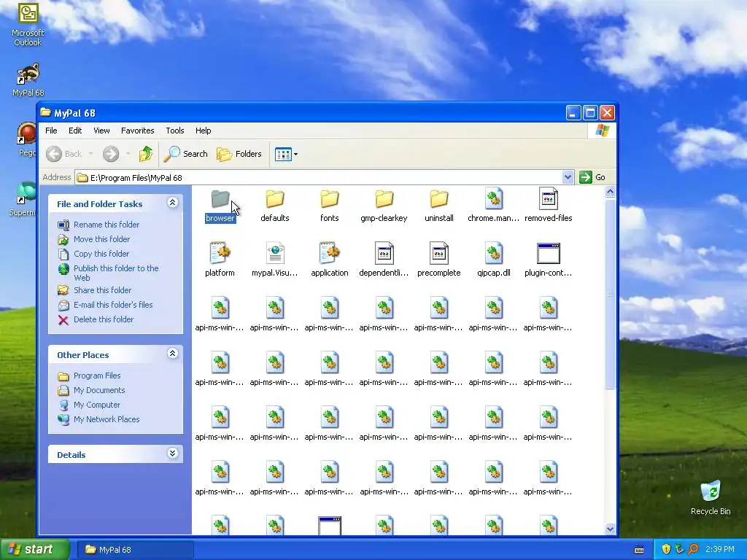Select the plugin-cont... executable
The height and width of the screenshot is (560, 747).
click(x=549, y=260)
